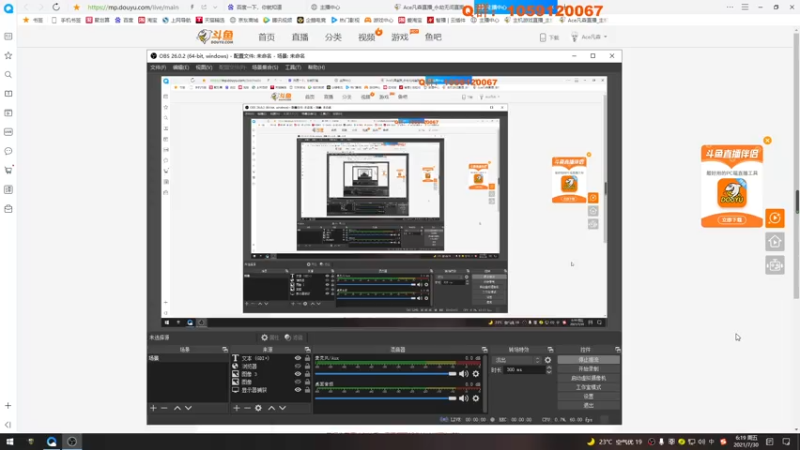
Task: Adjust 麦克风/Aux volume slider
Action: click(385, 374)
